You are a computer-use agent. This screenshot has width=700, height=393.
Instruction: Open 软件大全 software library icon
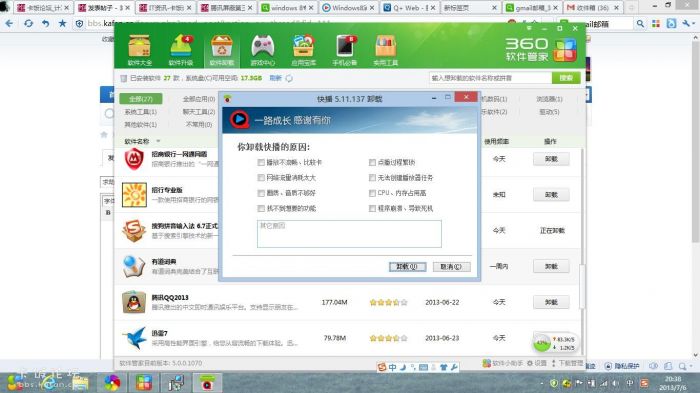click(139, 50)
